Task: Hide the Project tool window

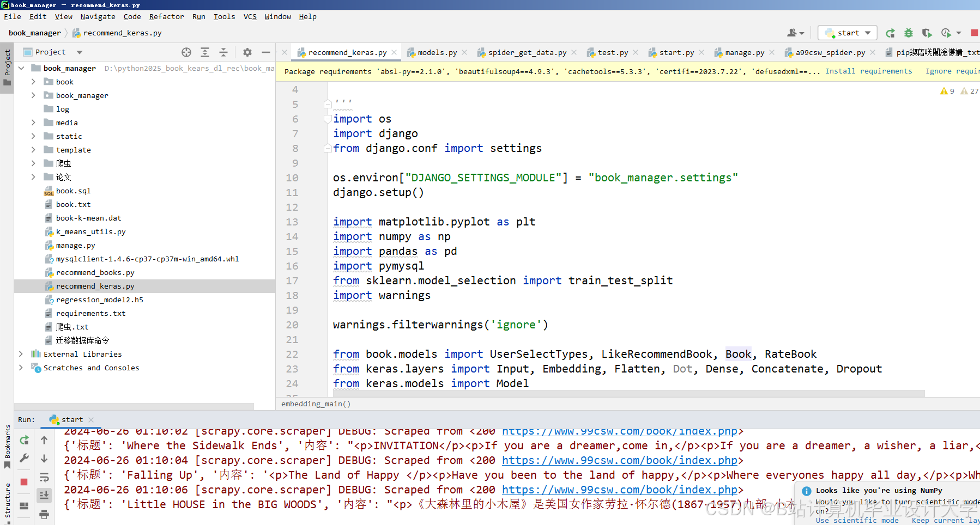Action: click(x=266, y=52)
